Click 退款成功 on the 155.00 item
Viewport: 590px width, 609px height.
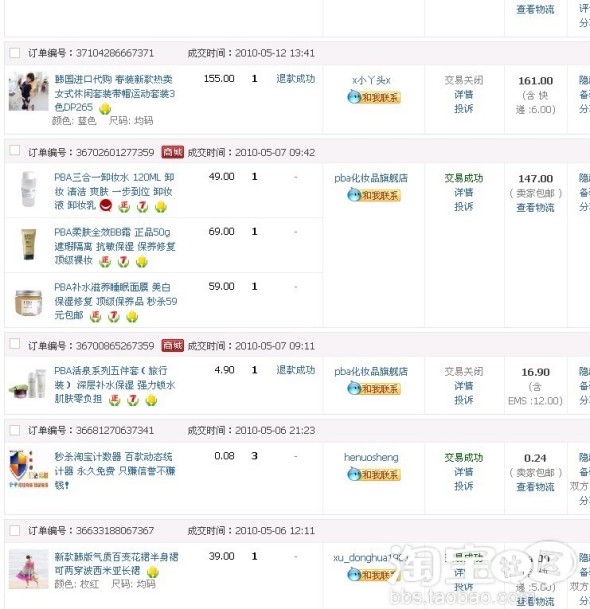(x=296, y=79)
